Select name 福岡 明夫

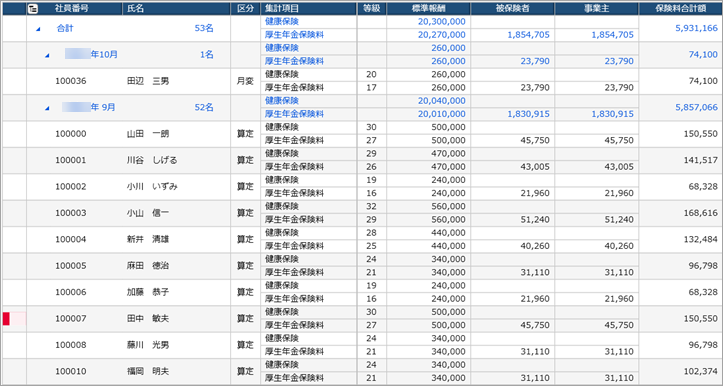click(x=148, y=371)
